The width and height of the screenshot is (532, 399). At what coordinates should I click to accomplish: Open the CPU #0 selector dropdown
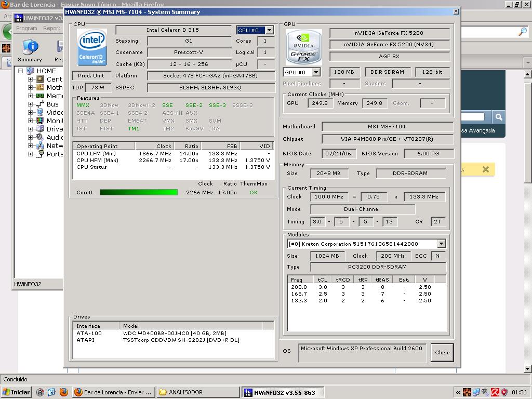tap(269, 31)
